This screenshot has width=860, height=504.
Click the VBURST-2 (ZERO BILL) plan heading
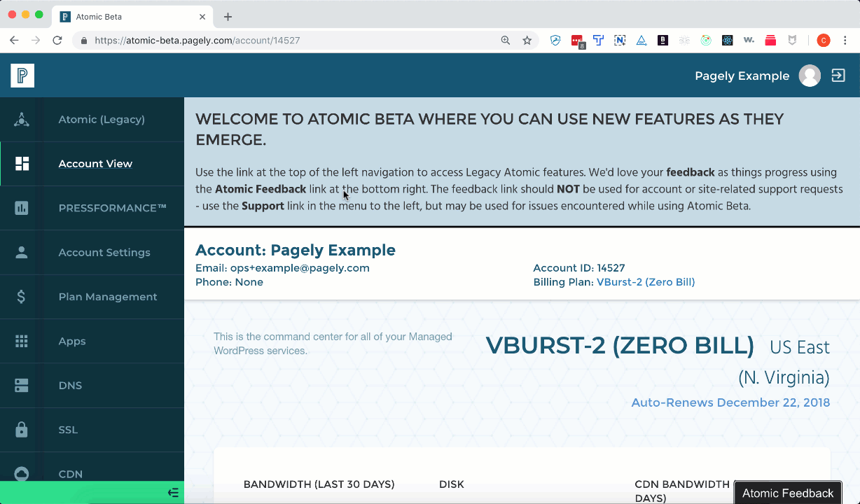tap(620, 346)
